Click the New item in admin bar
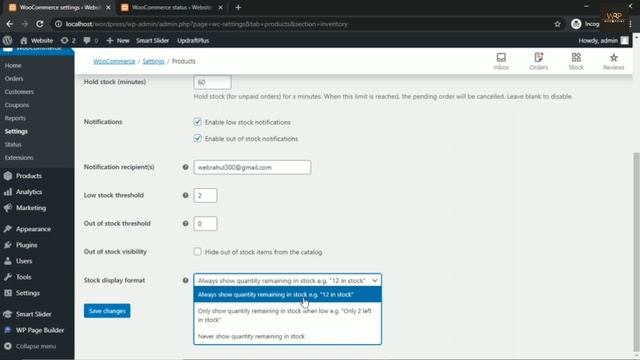Image resolution: width=640 pixels, height=360 pixels. [x=118, y=40]
